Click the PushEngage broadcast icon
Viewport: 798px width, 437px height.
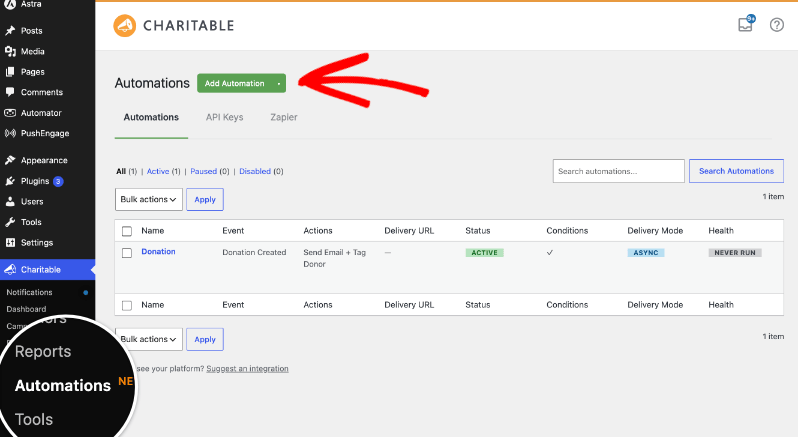click(x=10, y=133)
